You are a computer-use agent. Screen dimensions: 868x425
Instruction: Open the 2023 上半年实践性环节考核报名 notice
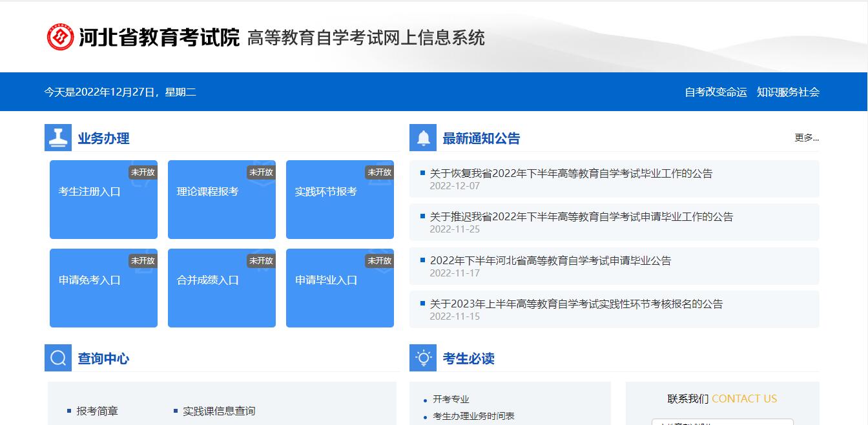click(x=576, y=304)
